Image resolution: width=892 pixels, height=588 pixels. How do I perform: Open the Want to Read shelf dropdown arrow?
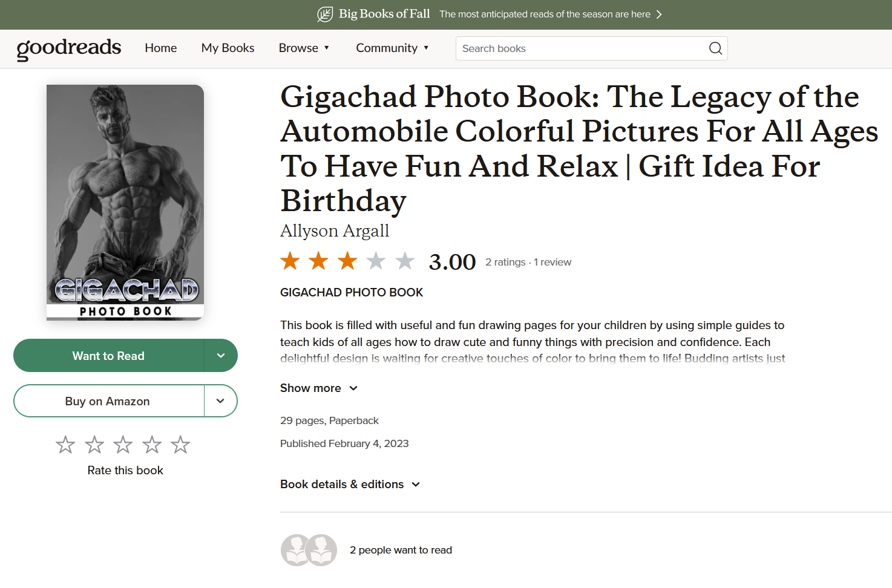(x=221, y=356)
